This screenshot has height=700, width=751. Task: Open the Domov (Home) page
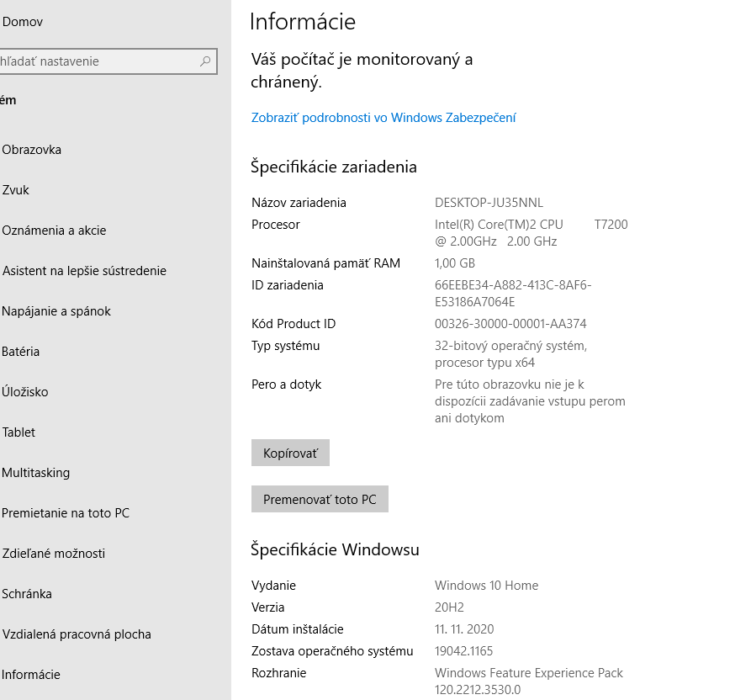[22, 22]
